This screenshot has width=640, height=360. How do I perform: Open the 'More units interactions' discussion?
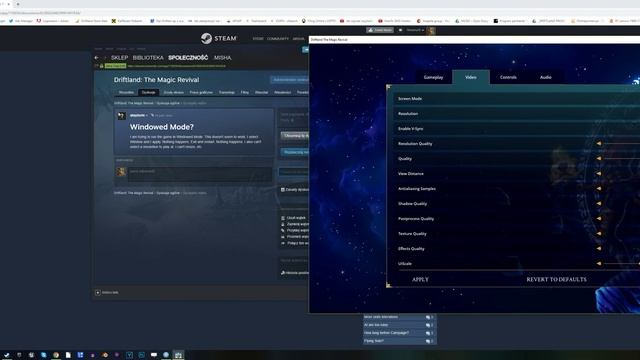click(x=380, y=317)
